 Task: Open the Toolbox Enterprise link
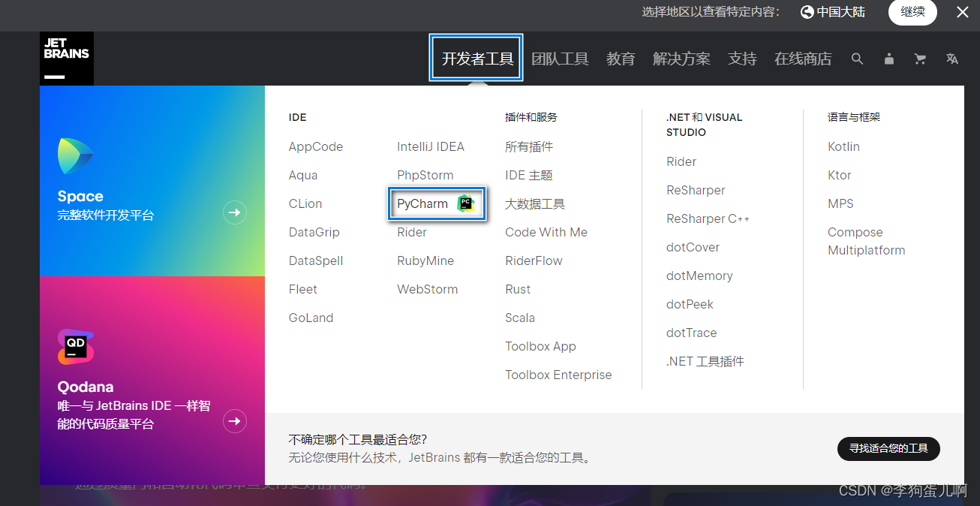coord(558,375)
